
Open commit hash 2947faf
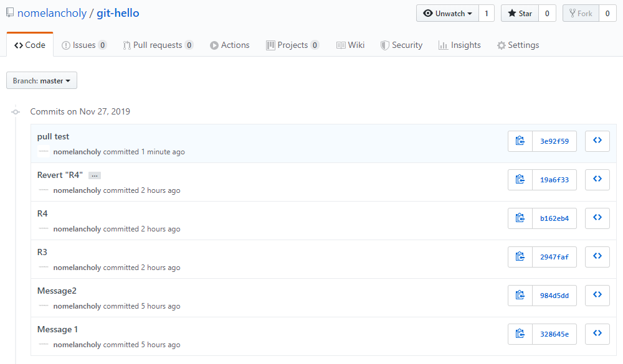point(554,257)
